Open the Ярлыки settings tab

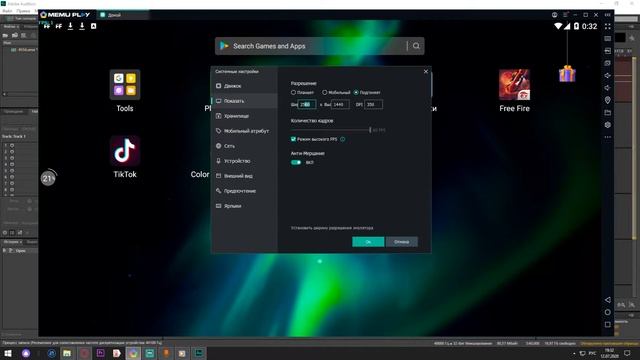click(x=244, y=206)
